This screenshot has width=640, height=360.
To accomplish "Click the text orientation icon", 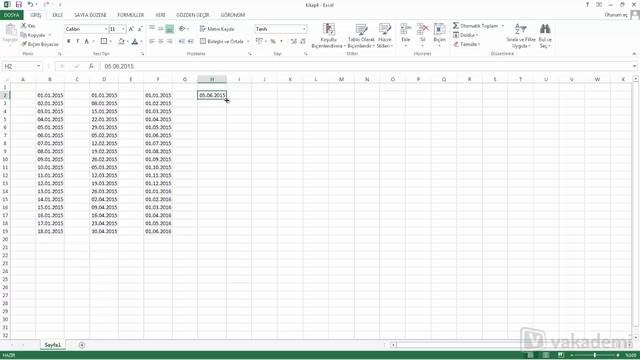I will 182,29.
